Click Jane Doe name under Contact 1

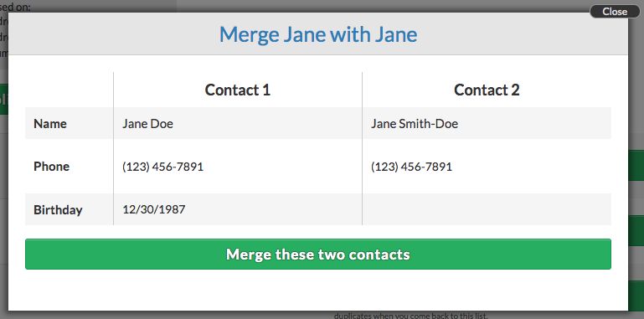point(147,124)
